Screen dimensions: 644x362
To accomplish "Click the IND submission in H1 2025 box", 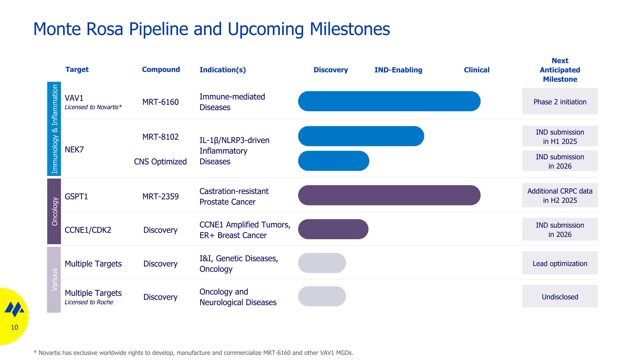I will pos(560,136).
